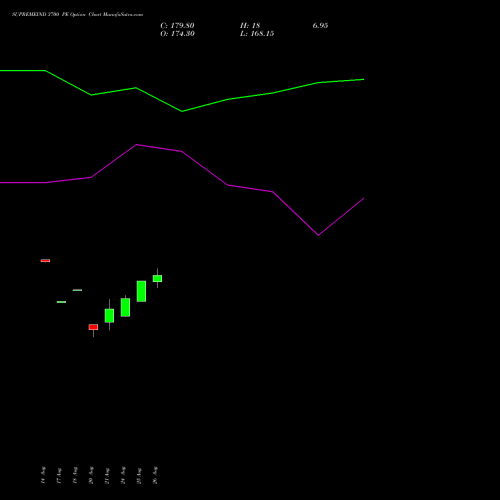Click the tall green candlestick above 25 Aug

[141, 291]
